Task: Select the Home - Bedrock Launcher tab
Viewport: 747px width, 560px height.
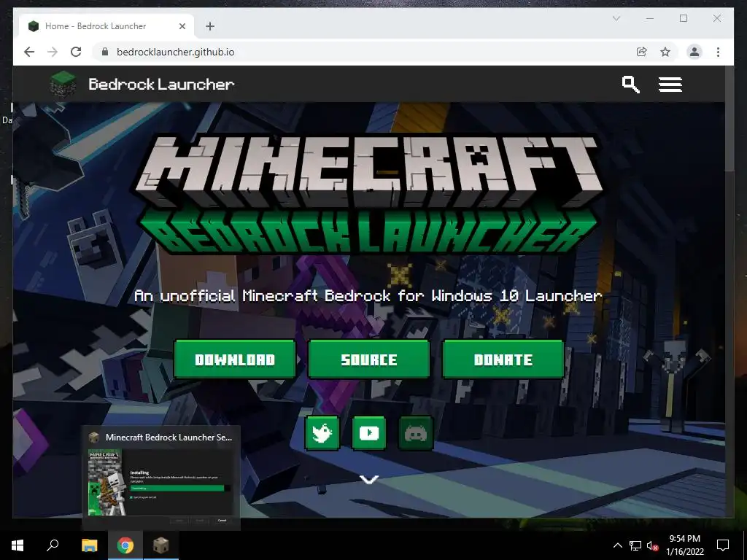Action: (x=107, y=26)
